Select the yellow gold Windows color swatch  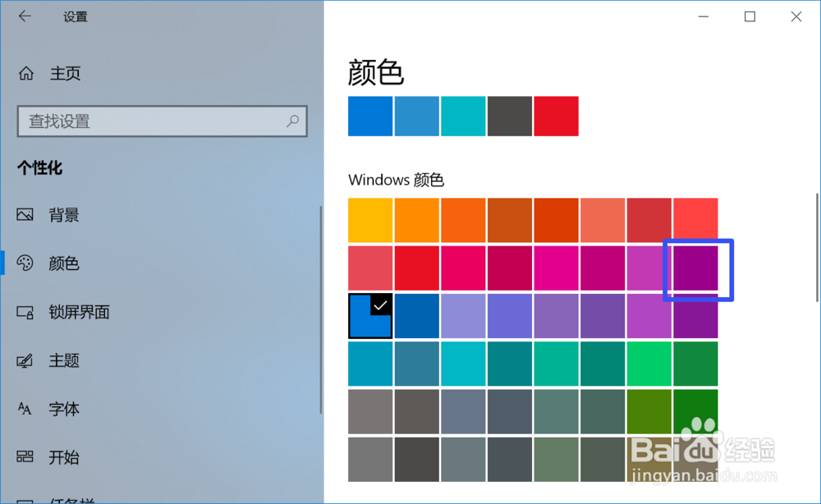370,220
